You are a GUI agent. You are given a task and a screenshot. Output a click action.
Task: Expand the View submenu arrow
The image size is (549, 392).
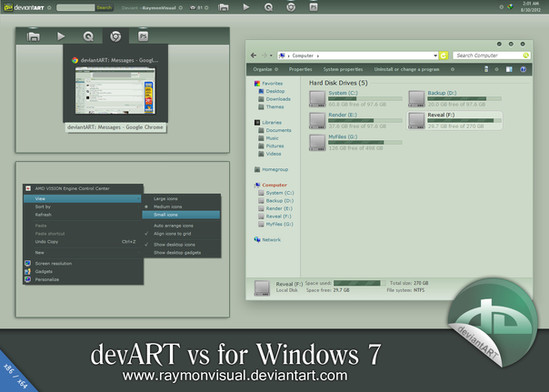[139, 199]
